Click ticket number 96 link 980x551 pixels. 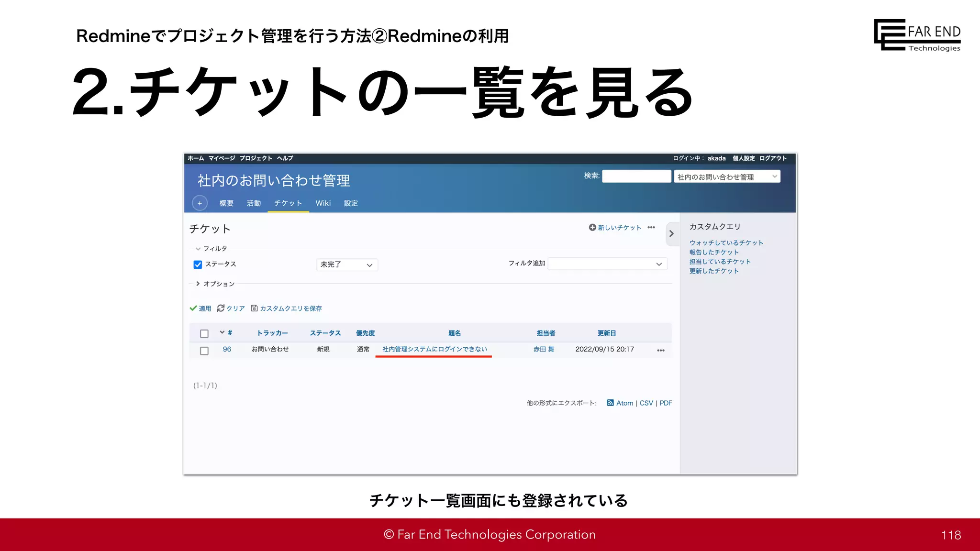coord(227,349)
